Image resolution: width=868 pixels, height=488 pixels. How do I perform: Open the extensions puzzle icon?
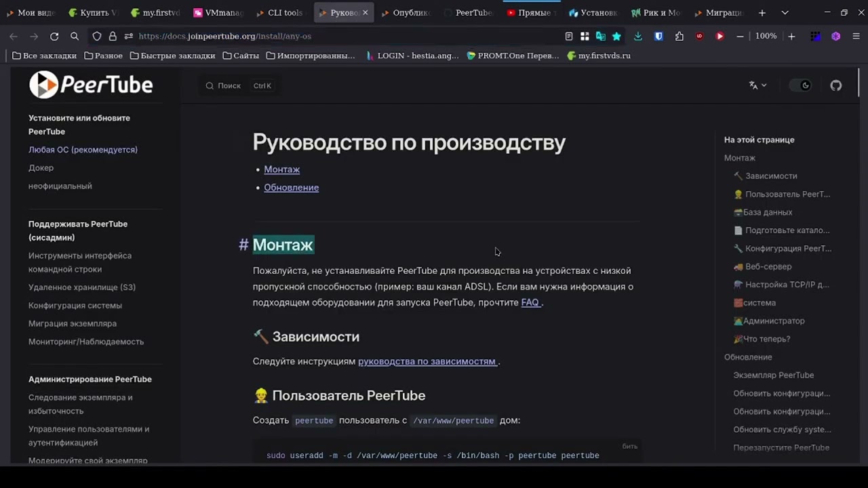[x=679, y=36]
